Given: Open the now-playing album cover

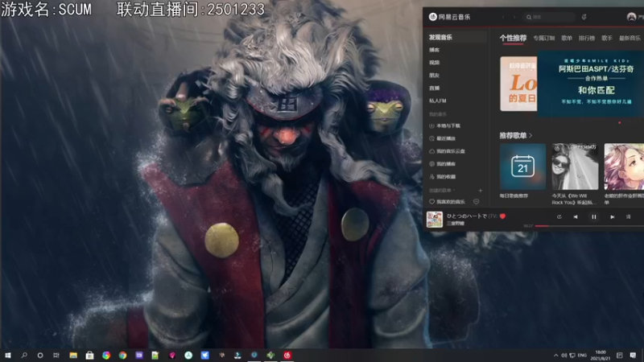Looking at the screenshot, I should pyautogui.click(x=434, y=220).
